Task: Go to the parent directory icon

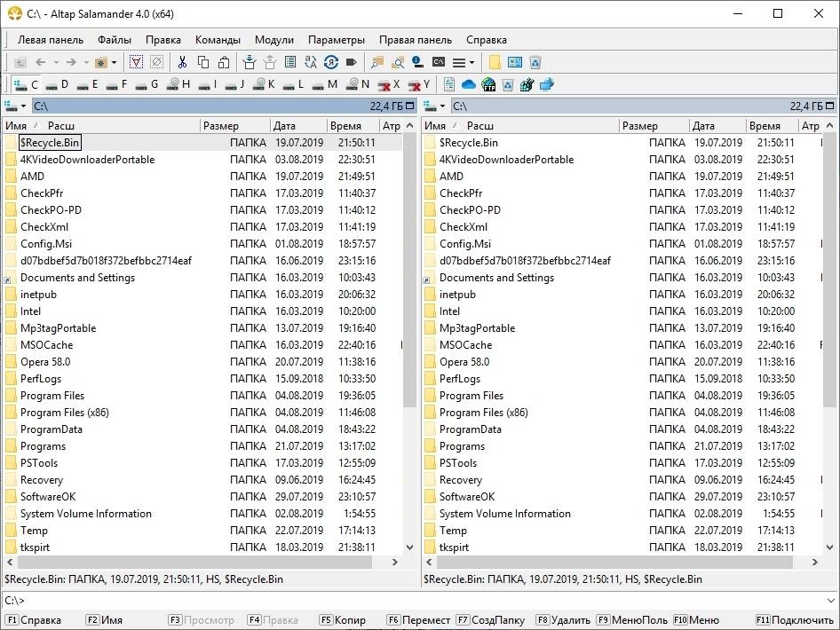Action: (x=20, y=63)
